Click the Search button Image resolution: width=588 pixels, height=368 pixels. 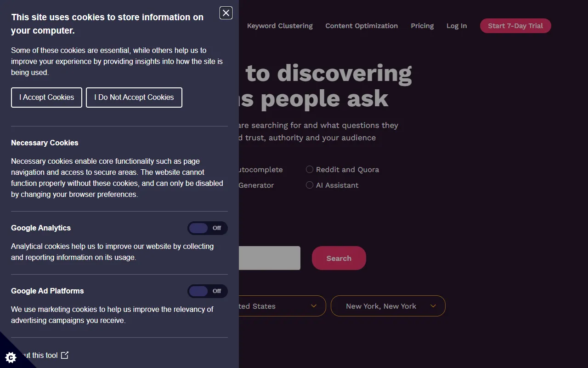(x=339, y=258)
